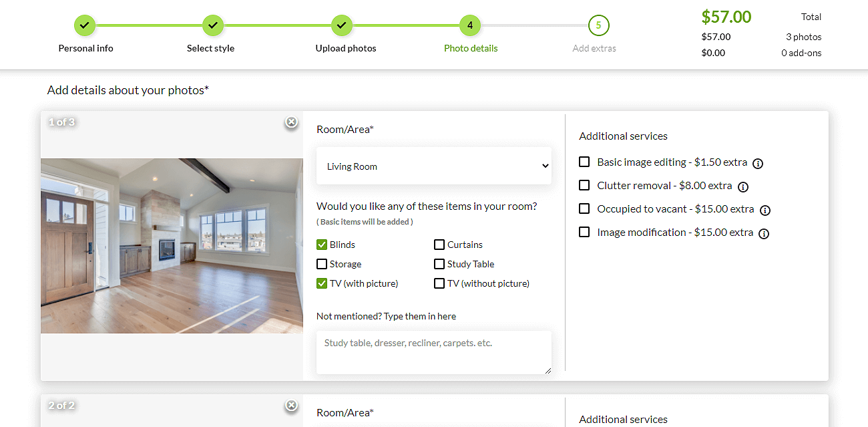Click the Select style step checkmark circle
The image size is (868, 427).
[213, 25]
